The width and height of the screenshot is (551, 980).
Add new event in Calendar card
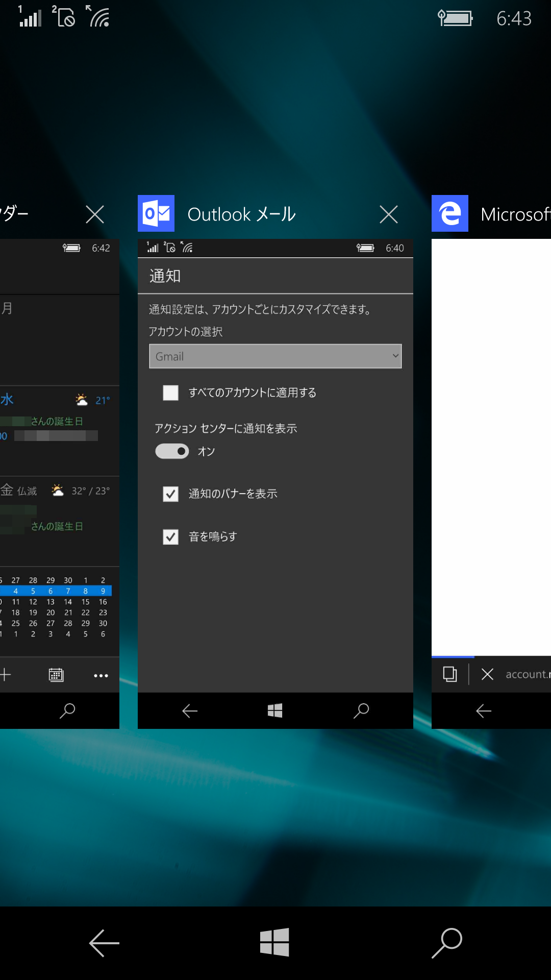[x=5, y=675]
